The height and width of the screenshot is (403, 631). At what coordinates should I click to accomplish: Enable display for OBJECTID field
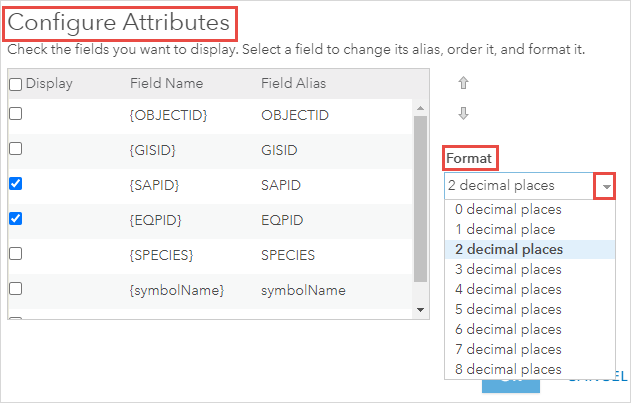click(15, 114)
